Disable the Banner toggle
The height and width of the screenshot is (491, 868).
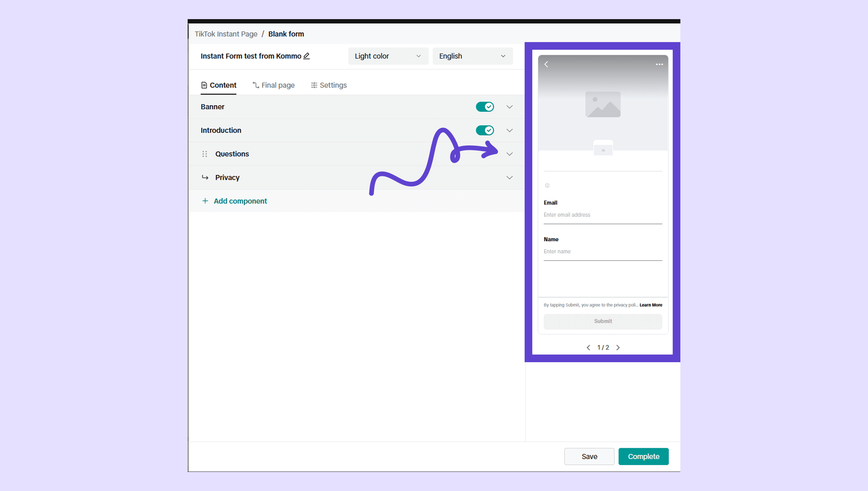(485, 107)
